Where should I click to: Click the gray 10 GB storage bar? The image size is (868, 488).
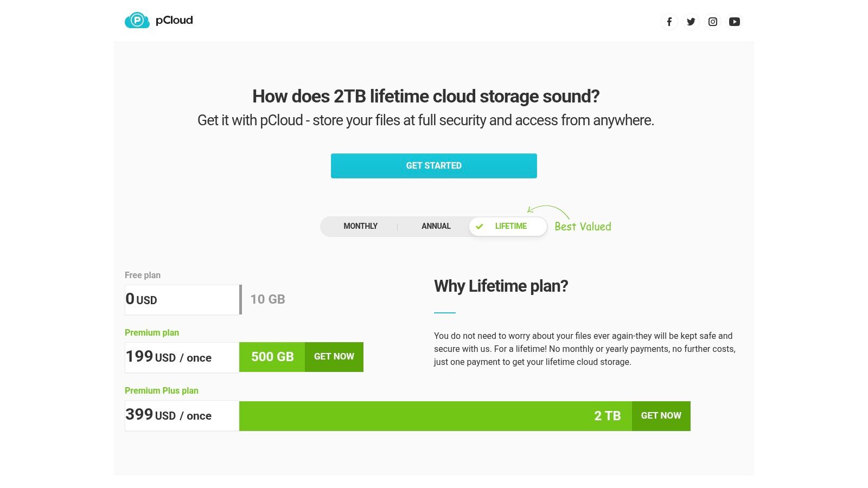[x=267, y=299]
